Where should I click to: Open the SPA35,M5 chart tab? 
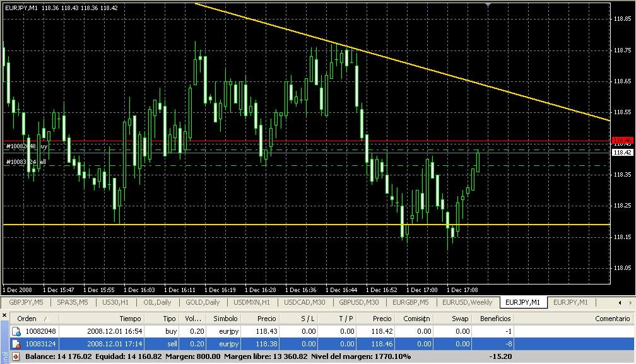pos(72,302)
